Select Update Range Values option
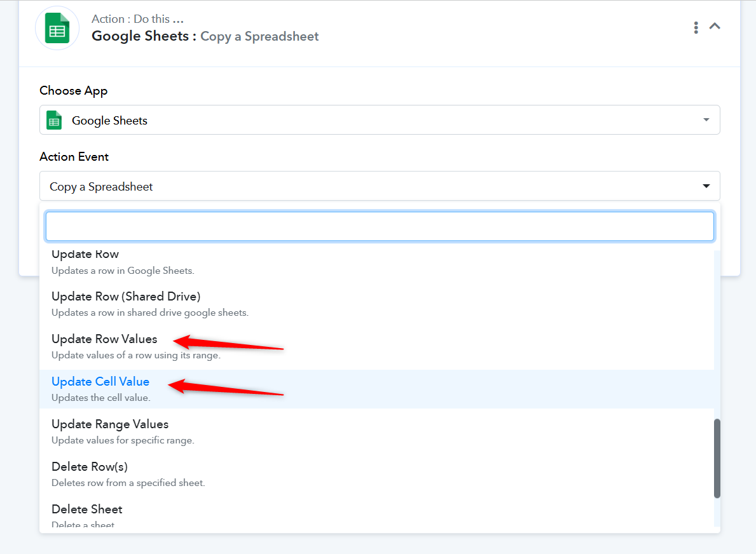The height and width of the screenshot is (554, 756). (x=376, y=431)
